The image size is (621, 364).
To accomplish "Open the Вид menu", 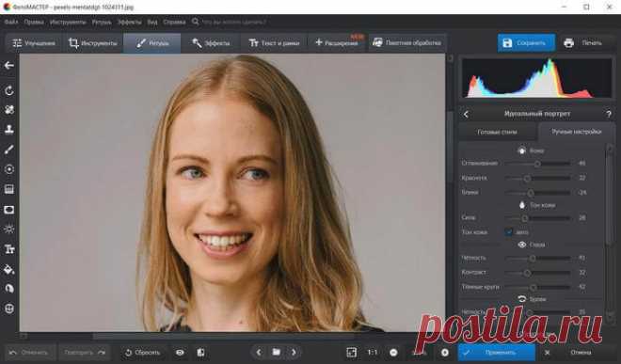I will click(152, 22).
